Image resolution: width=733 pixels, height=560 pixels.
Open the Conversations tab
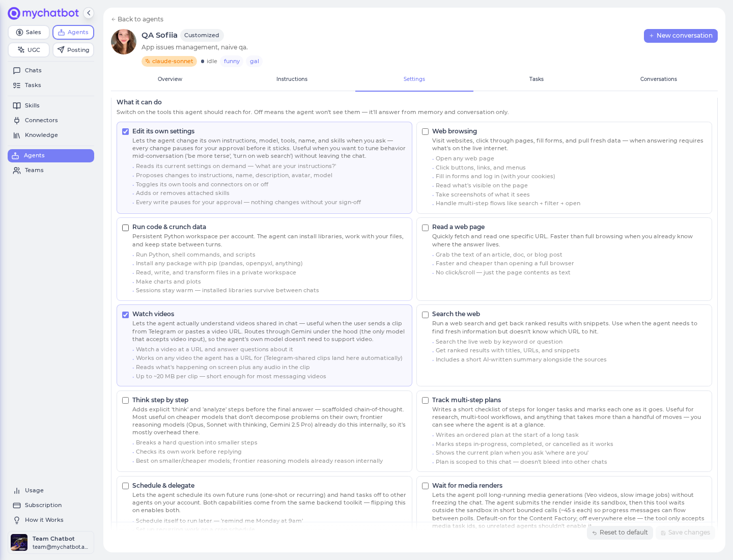[659, 79]
